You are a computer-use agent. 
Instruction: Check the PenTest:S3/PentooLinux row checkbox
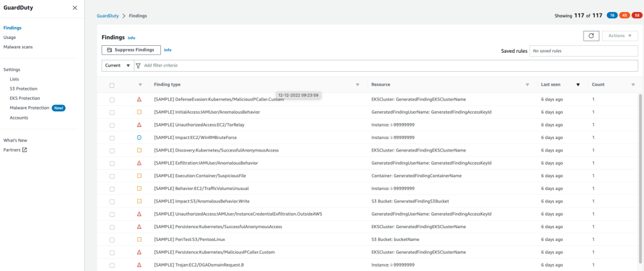(x=112, y=240)
